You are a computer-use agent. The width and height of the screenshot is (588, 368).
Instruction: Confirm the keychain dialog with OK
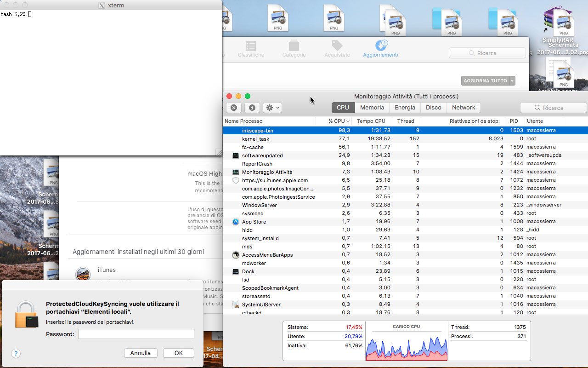coord(179,353)
